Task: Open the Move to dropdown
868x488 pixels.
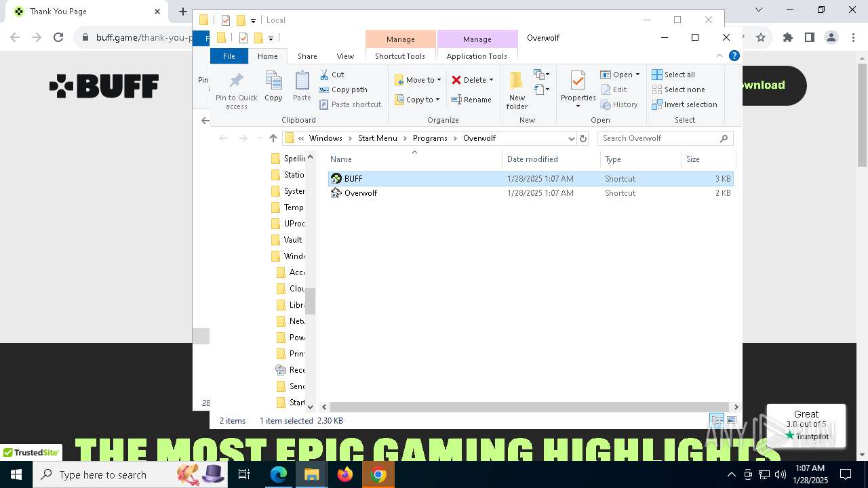Action: click(418, 80)
